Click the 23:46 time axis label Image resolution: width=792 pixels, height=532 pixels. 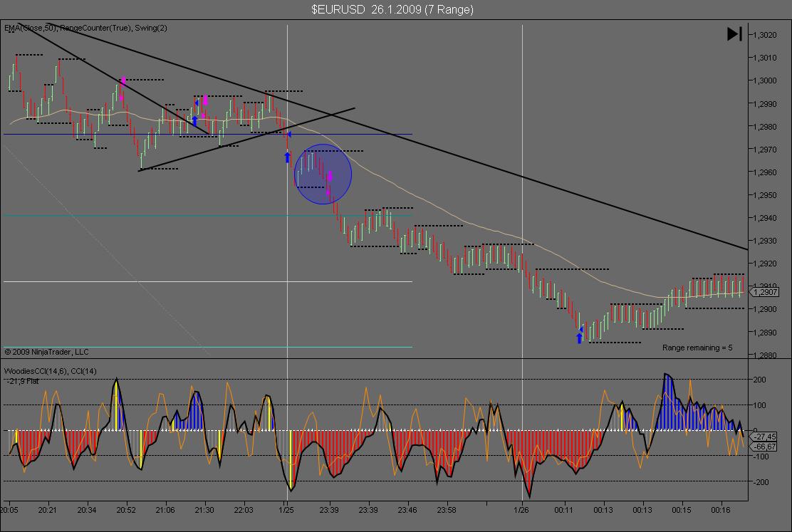click(407, 510)
